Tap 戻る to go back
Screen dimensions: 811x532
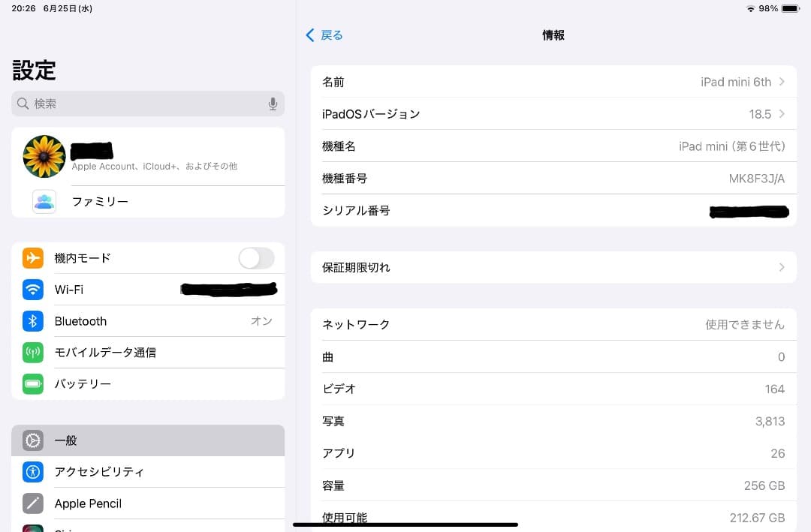tap(324, 35)
